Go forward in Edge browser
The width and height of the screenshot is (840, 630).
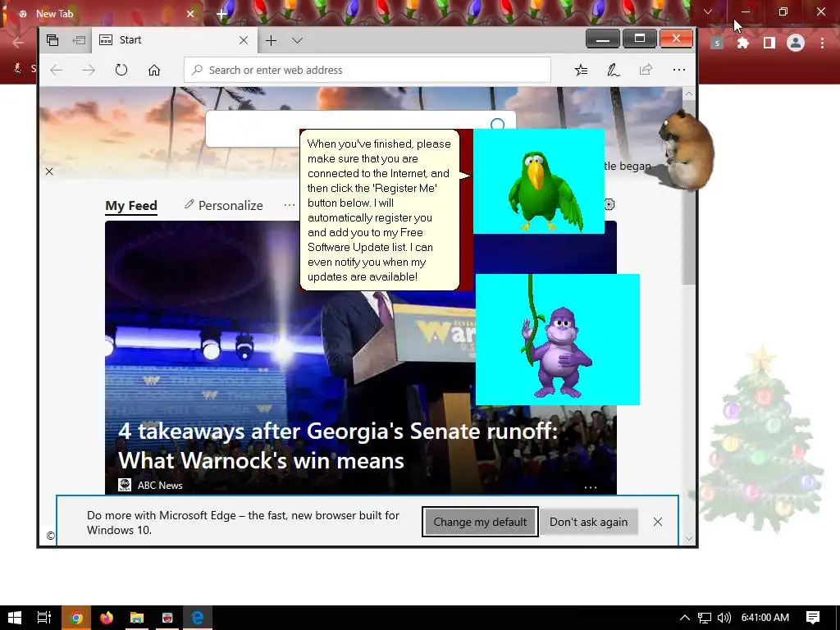89,71
